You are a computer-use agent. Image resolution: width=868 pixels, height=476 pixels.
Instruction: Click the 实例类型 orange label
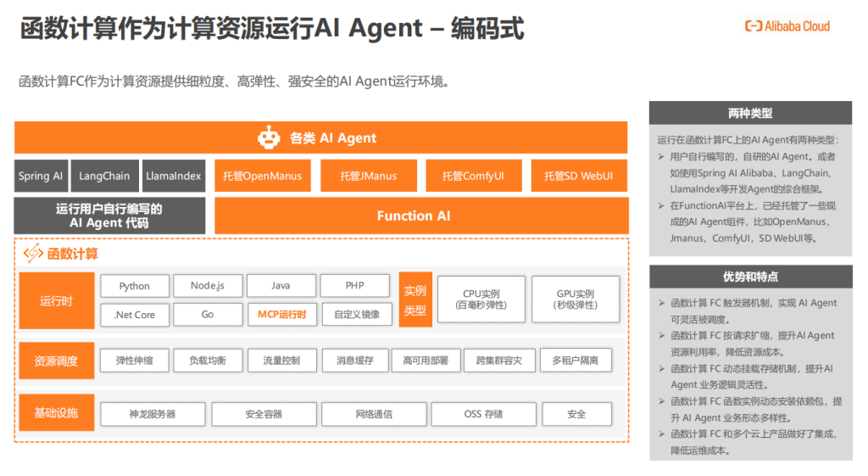(x=415, y=300)
